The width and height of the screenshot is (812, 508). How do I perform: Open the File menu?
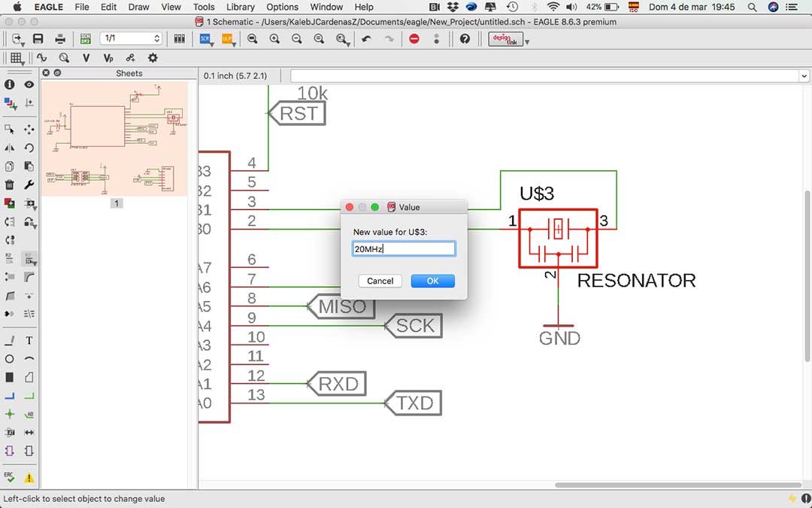82,8
